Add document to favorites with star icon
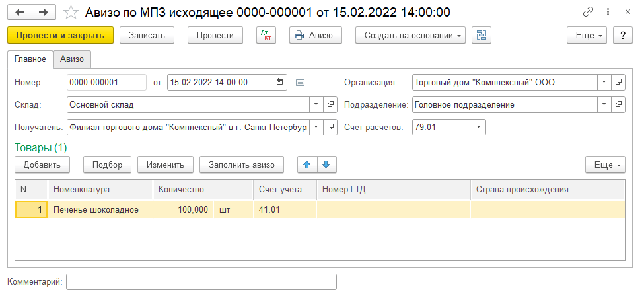Viewport: 644px width, 296px height. [x=71, y=12]
